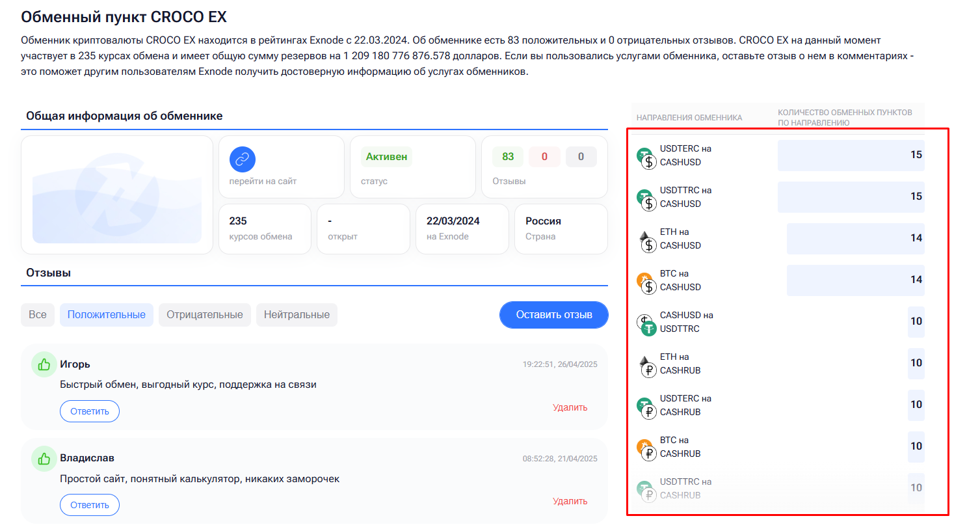This screenshot has height=529, width=980.
Task: Reply to Игорь's review with Ответить
Action: click(90, 411)
